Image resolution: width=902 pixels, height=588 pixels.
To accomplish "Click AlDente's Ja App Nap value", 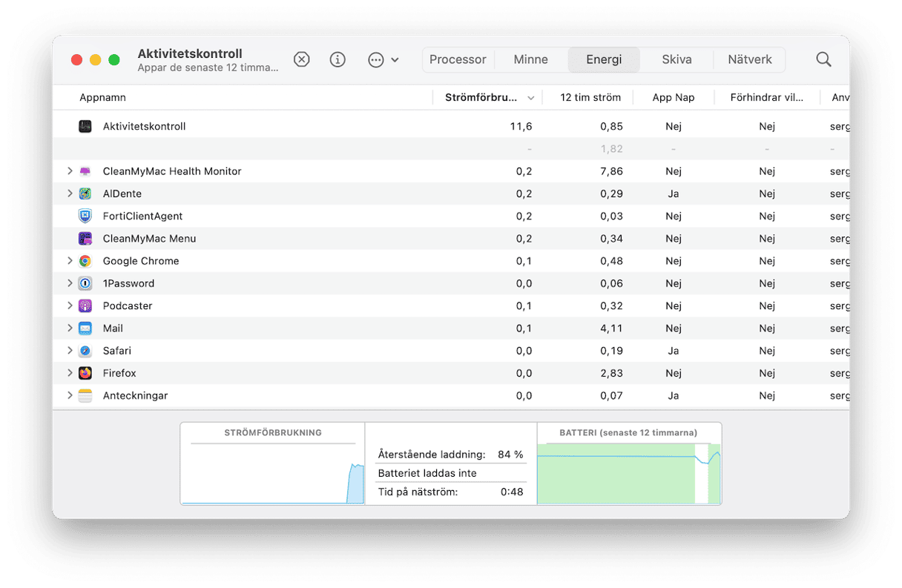I will tap(674, 194).
